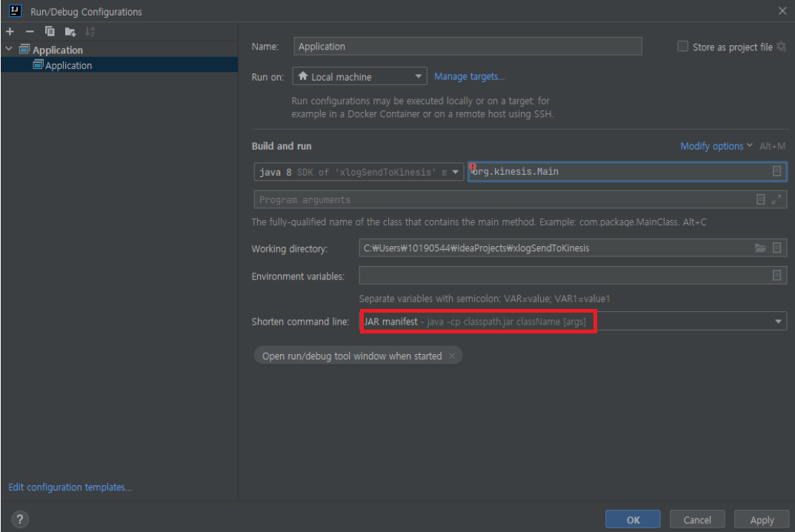Open Modify options menu
Image resolution: width=795 pixels, height=532 pixels.
coord(711,146)
